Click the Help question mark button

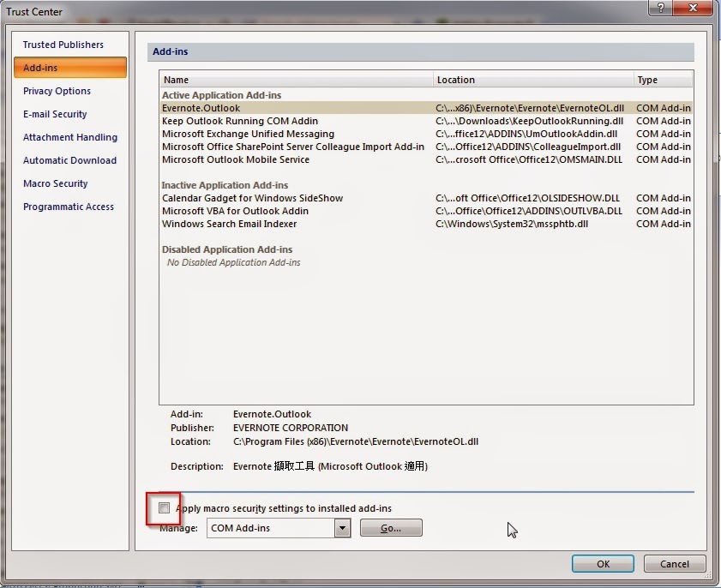tap(660, 8)
